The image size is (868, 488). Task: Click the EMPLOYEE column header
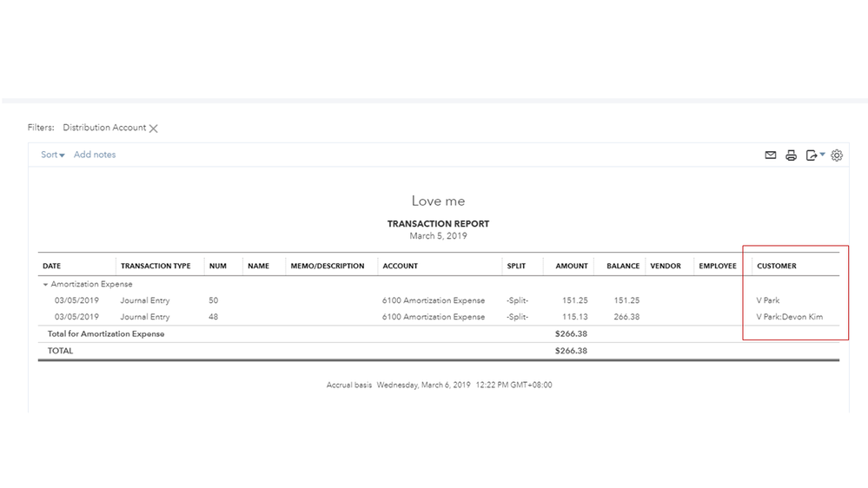[x=718, y=266]
